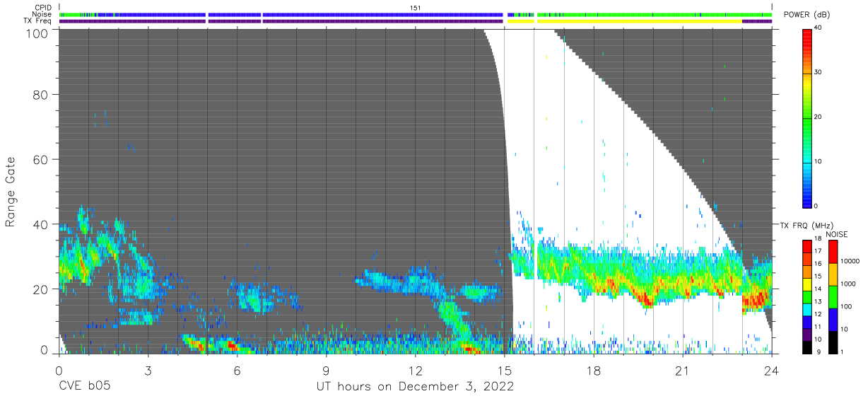Click the 21 tick on UT hours axis

coord(683,370)
